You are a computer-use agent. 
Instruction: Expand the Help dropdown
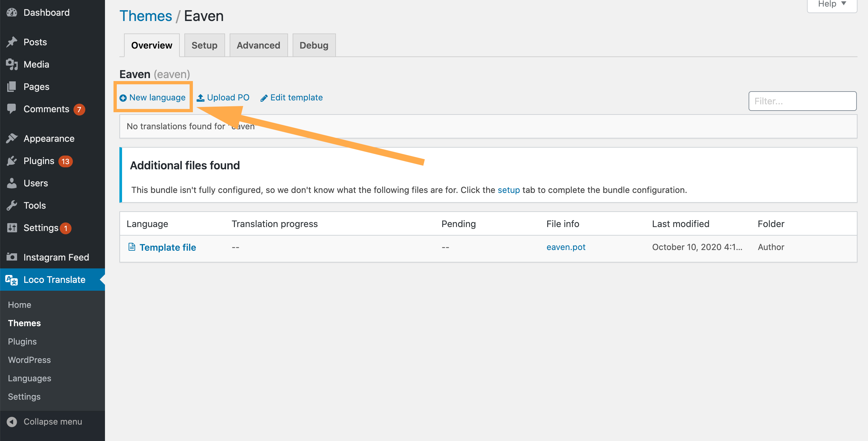coord(832,5)
